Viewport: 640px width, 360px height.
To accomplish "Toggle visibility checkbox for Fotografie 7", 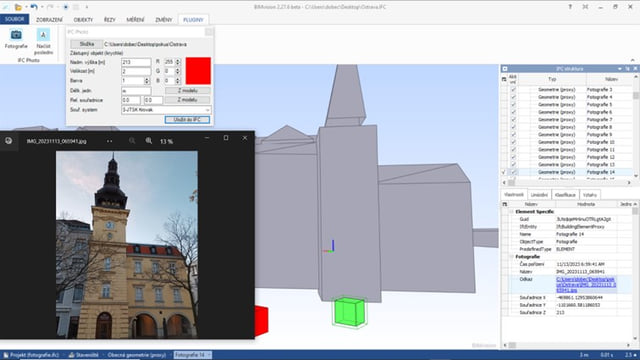I will pos(513,120).
